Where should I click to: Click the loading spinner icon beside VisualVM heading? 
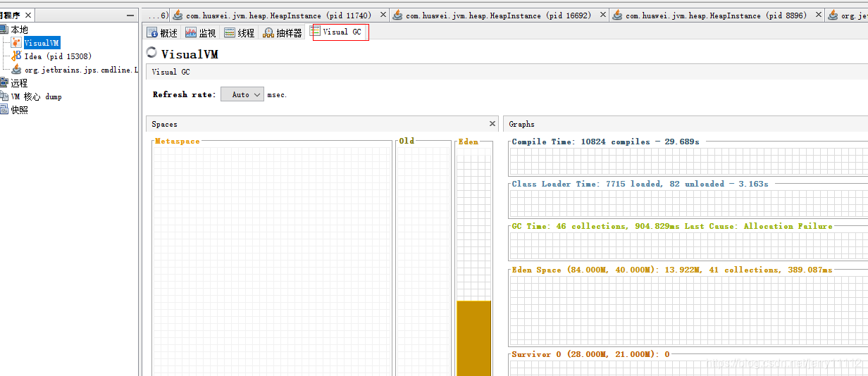click(151, 53)
